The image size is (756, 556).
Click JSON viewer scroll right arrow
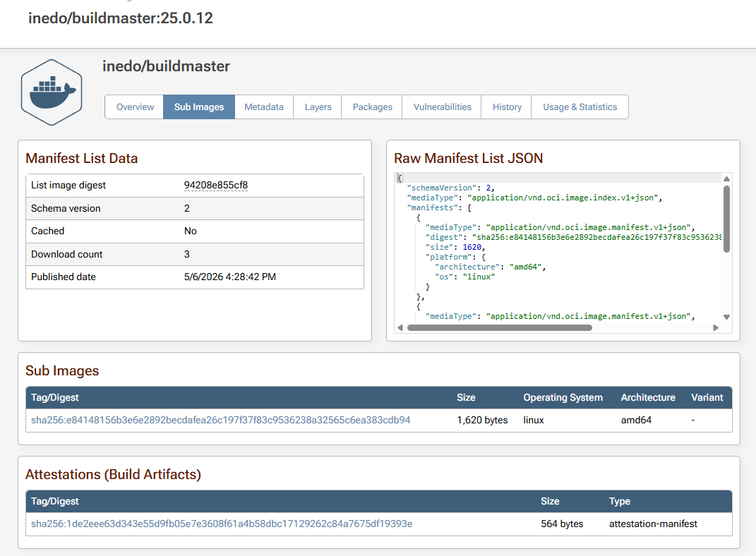click(716, 327)
